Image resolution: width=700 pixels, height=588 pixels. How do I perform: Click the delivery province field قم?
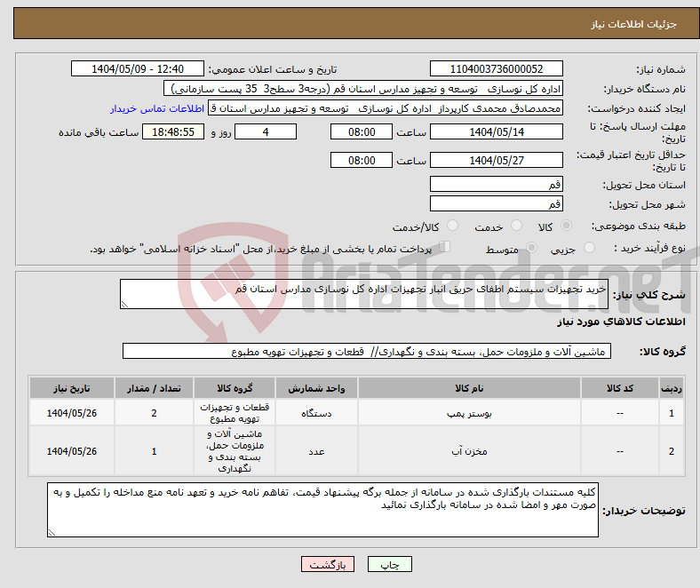click(x=496, y=184)
